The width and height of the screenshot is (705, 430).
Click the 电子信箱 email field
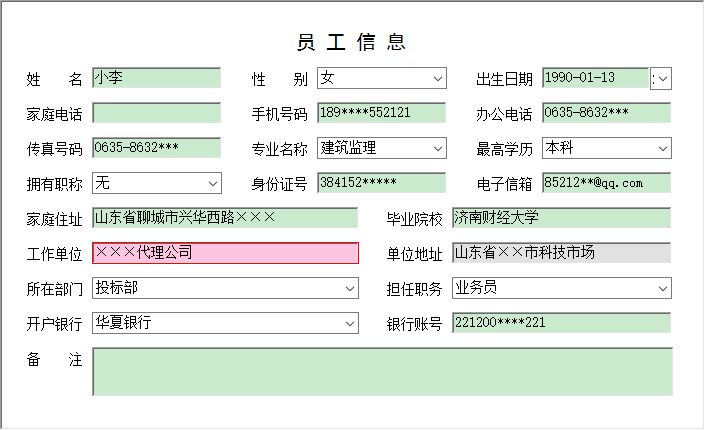(607, 183)
